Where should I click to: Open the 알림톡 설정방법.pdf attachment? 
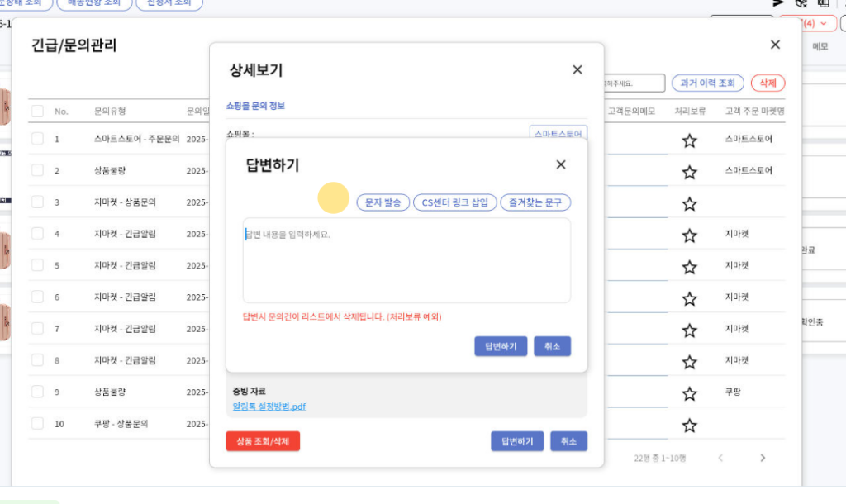tap(269, 407)
